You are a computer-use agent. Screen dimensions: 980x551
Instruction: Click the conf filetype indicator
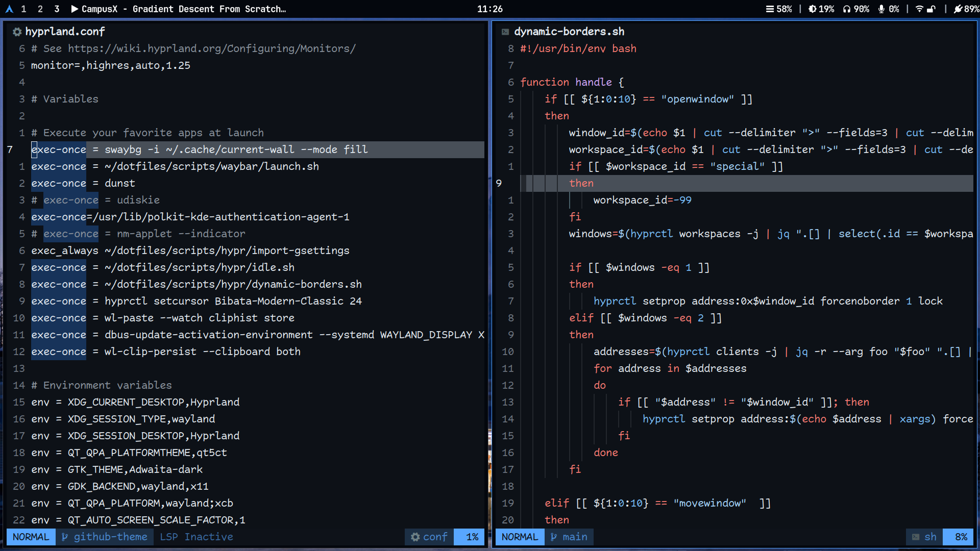pos(429,537)
